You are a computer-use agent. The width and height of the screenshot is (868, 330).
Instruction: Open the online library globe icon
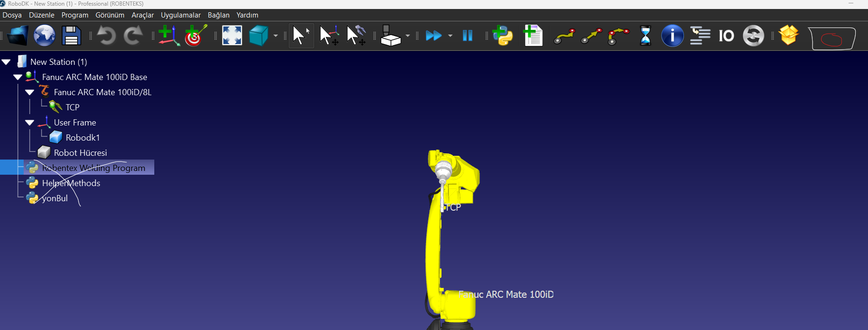44,36
